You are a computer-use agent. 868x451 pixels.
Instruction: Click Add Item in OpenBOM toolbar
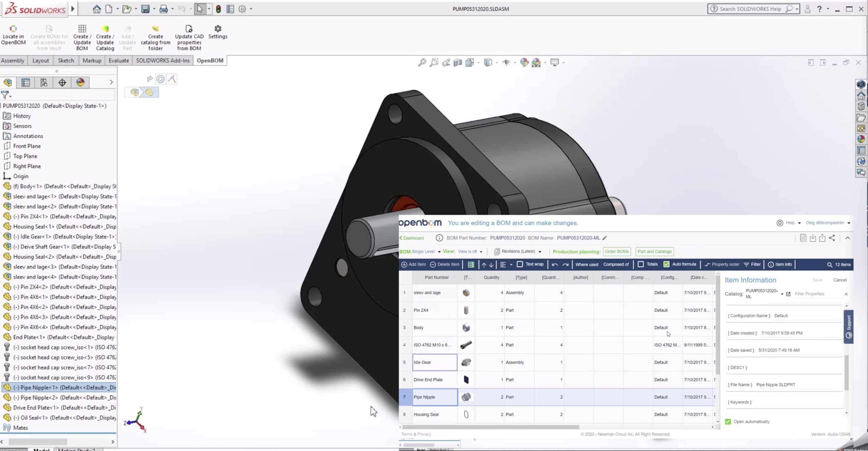point(414,264)
